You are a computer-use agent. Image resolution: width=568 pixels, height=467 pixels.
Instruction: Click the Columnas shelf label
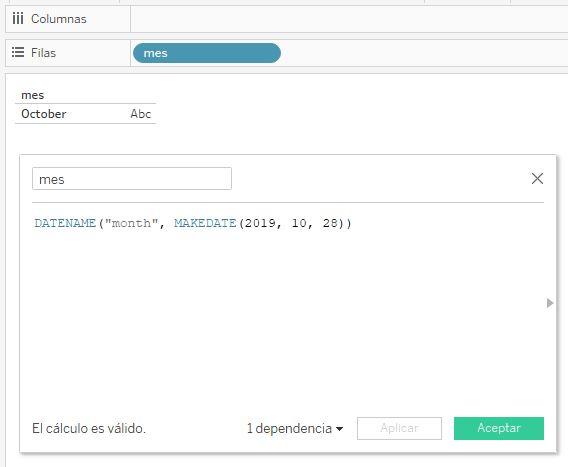[59, 19]
